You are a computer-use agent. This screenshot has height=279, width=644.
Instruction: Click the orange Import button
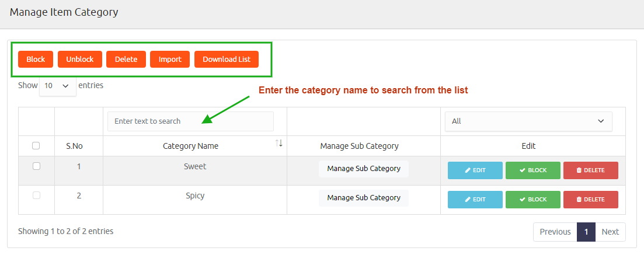click(x=170, y=59)
